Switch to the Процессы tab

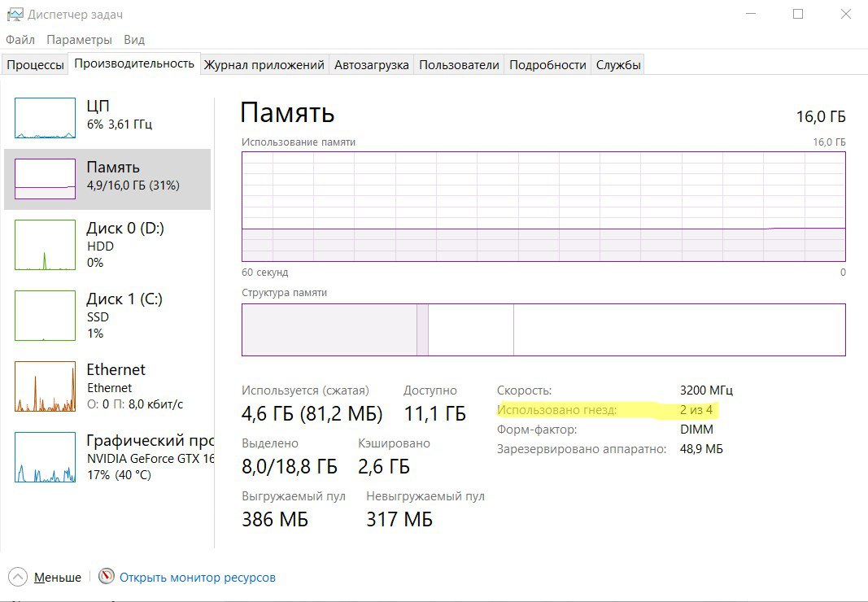(x=35, y=65)
